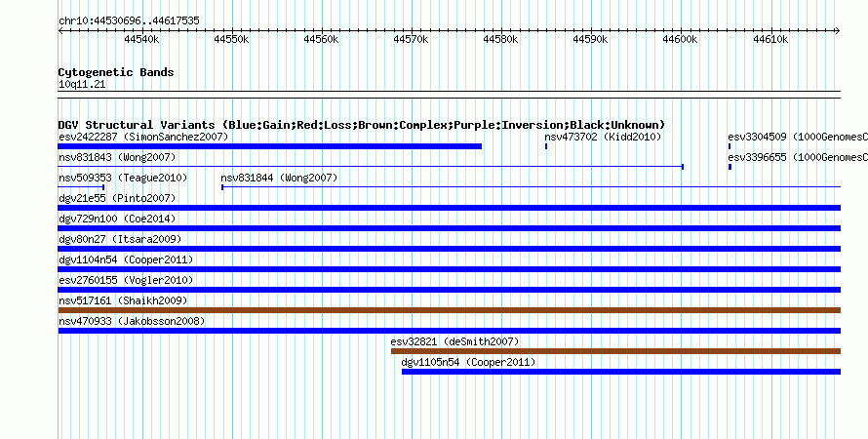Click the 44560k ruler label
The height and width of the screenshot is (439, 868).
tap(321, 39)
